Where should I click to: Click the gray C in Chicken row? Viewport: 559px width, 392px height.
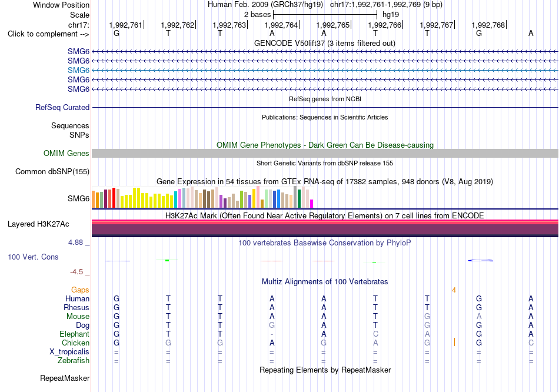click(x=531, y=343)
